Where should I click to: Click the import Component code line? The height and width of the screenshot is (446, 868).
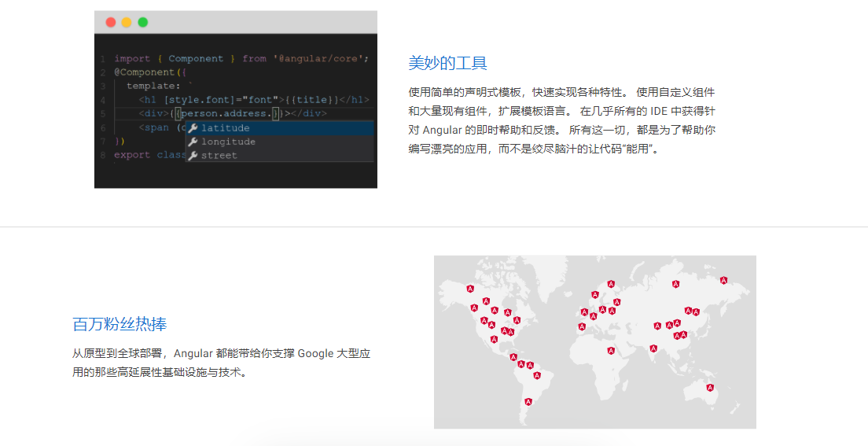(x=241, y=59)
